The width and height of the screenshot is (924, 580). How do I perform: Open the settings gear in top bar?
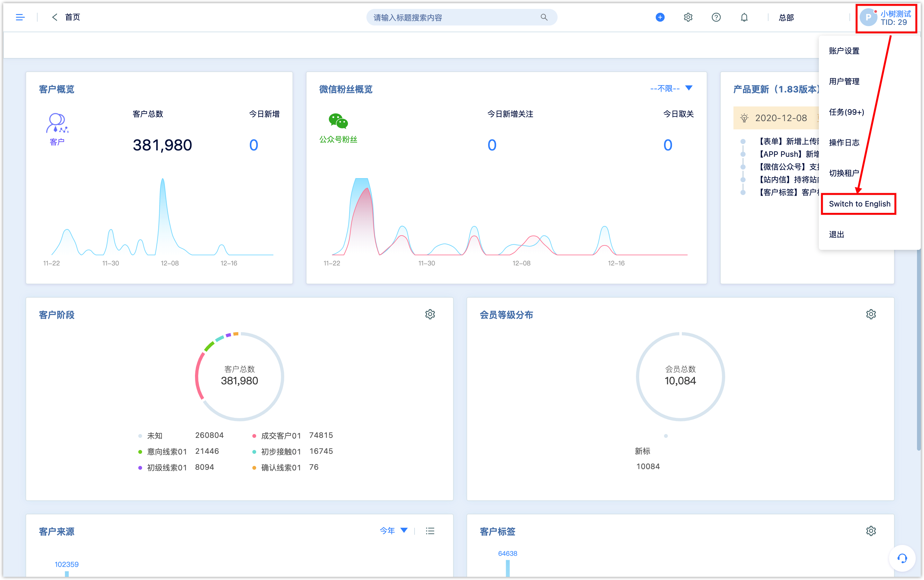tap(688, 17)
